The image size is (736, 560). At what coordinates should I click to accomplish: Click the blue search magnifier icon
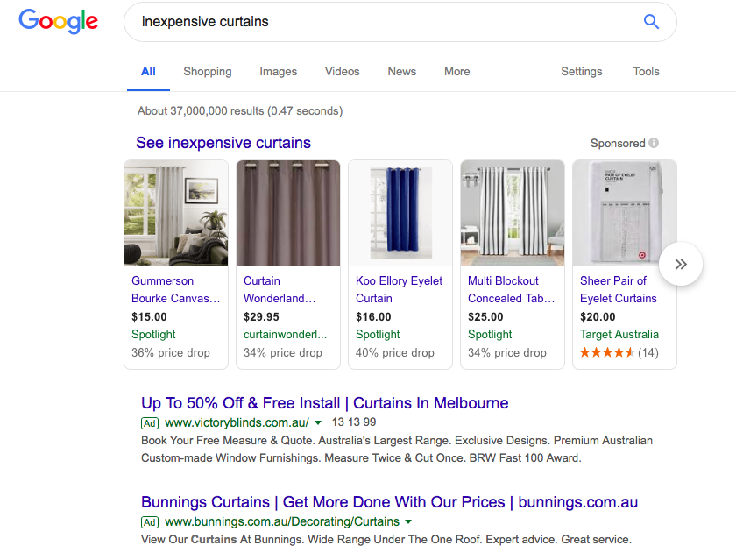[651, 22]
